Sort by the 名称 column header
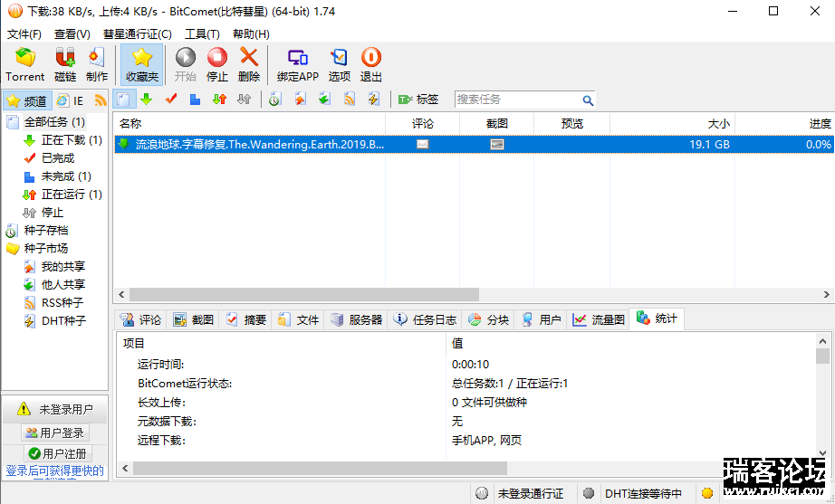Screen dimensions: 835x504 (249, 124)
